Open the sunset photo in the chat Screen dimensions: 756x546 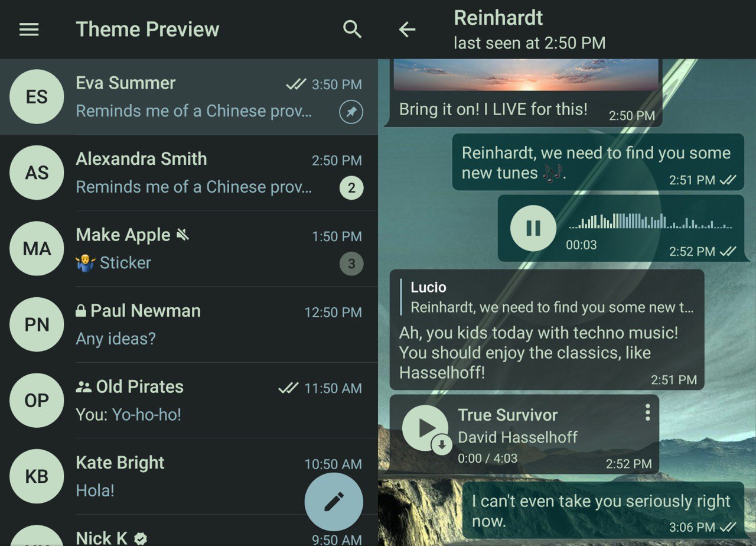point(526,74)
